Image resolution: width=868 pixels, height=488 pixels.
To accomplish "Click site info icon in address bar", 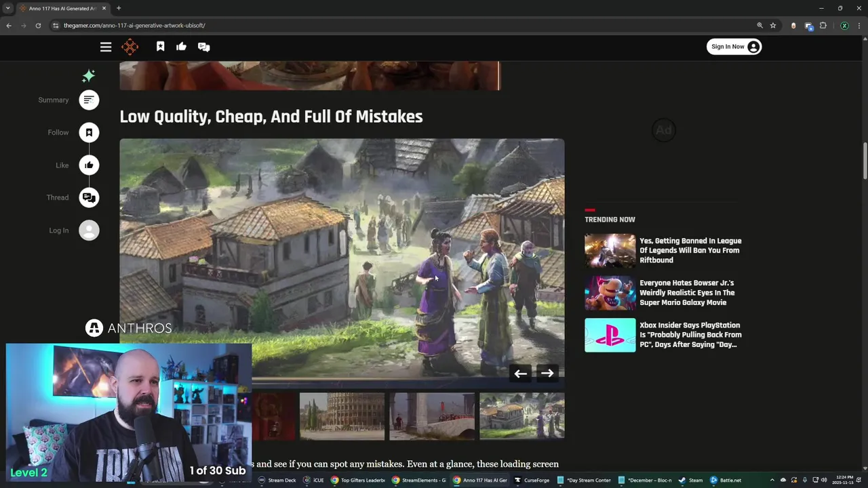I will pos(56,25).
